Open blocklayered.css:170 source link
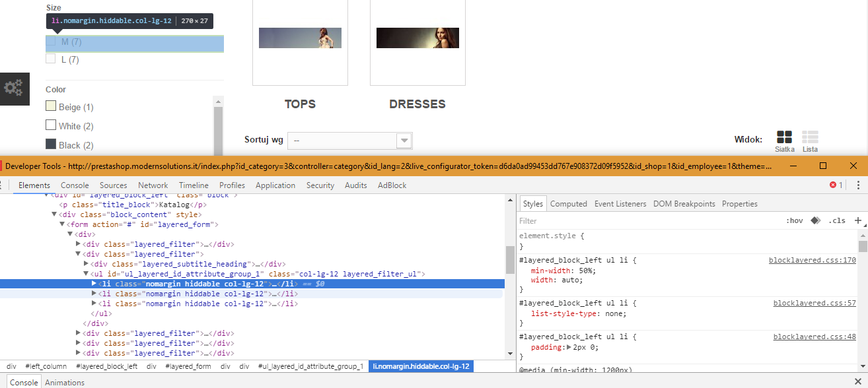868x388 pixels. tap(813, 261)
